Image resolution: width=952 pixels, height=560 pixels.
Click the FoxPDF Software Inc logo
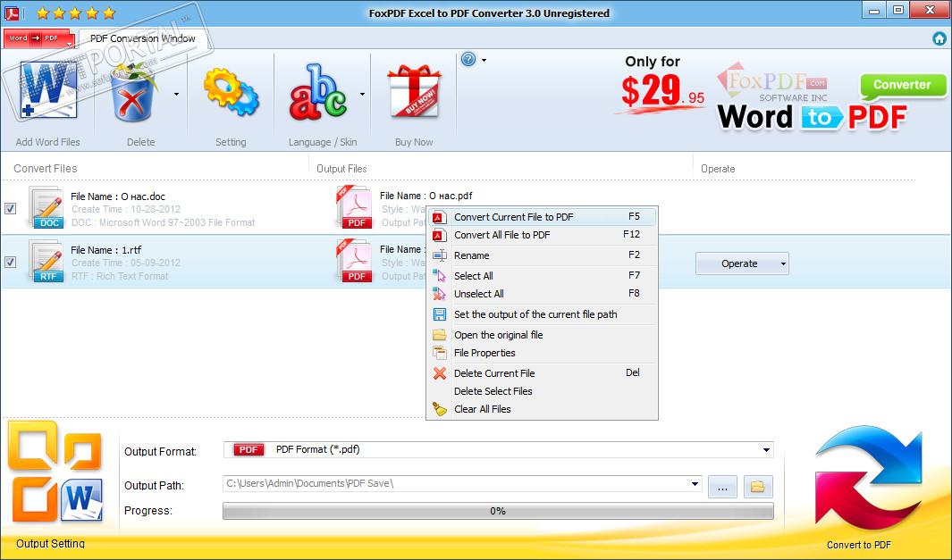(771, 83)
